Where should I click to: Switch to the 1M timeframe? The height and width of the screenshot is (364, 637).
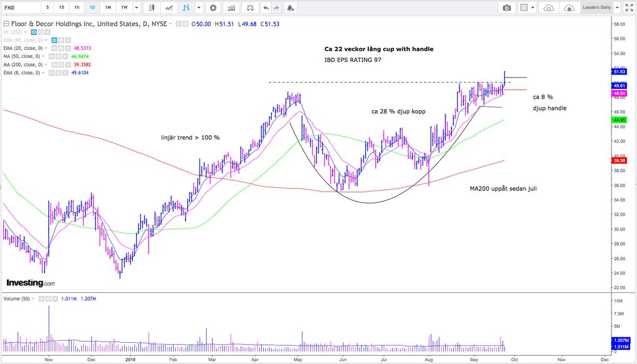pos(108,8)
